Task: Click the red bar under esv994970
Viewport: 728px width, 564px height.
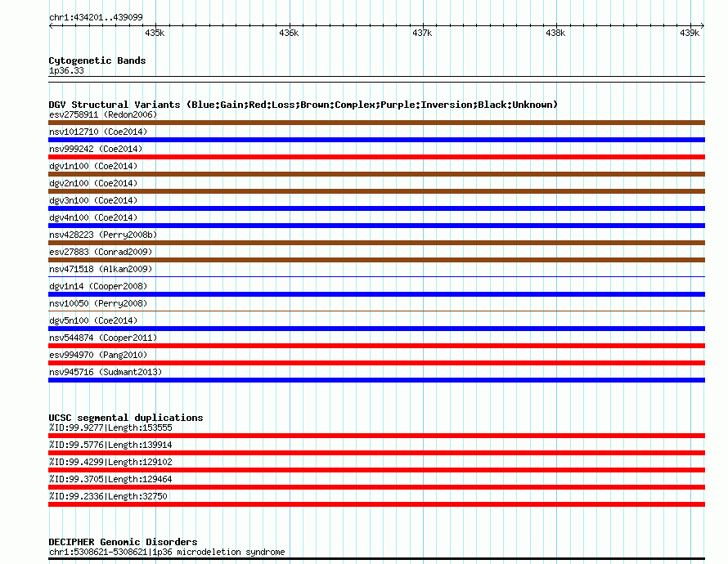Action: 376,363
